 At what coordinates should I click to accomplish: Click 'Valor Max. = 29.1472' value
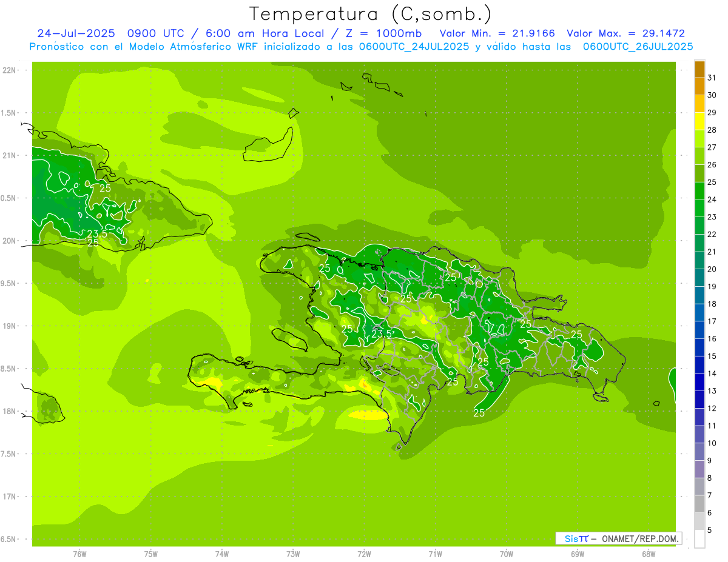point(625,33)
